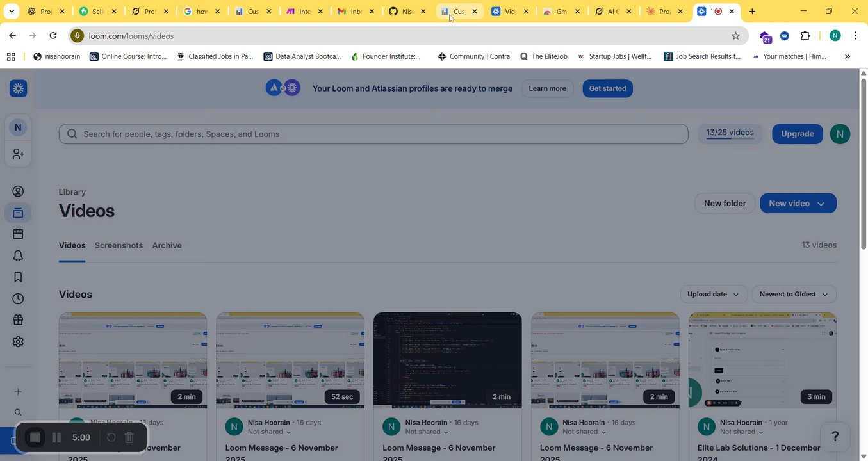Bookmark this page with the star icon

pos(735,36)
